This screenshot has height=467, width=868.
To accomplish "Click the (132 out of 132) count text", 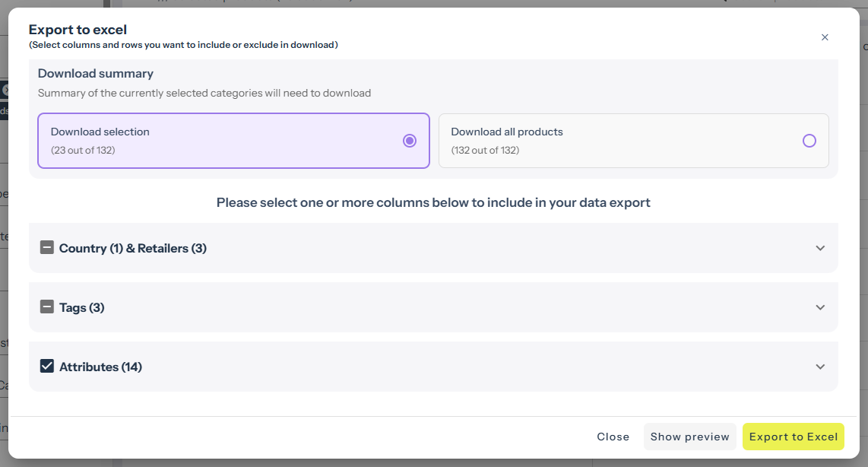I will point(485,150).
